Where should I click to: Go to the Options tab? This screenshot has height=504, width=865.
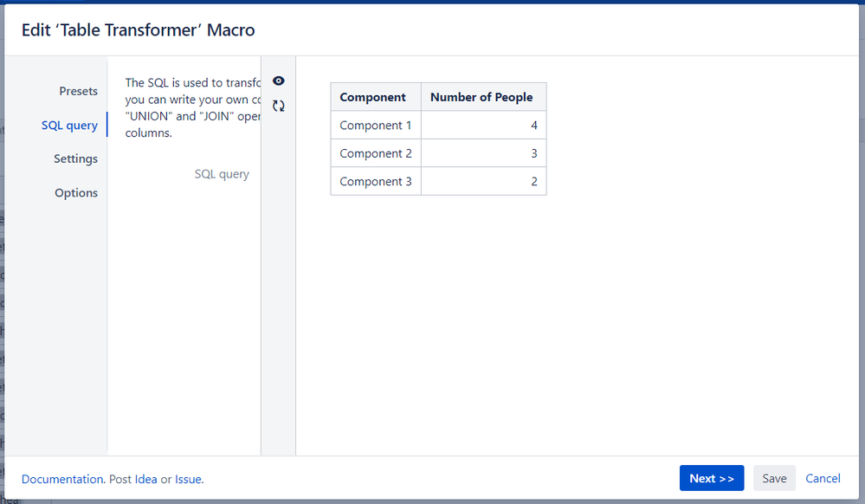76,192
